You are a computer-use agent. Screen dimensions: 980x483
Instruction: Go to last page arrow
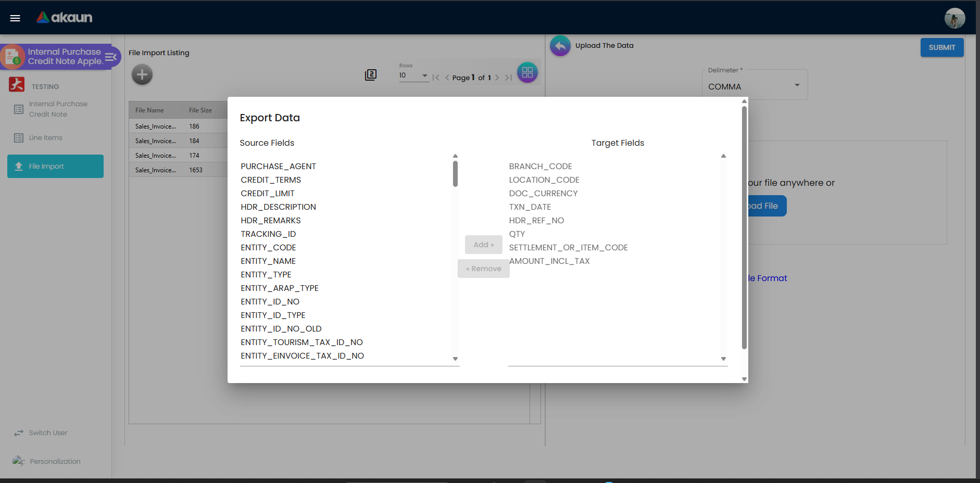point(508,78)
